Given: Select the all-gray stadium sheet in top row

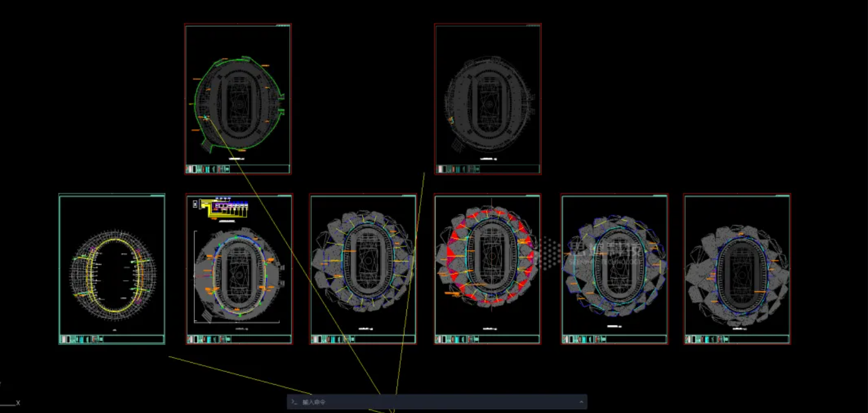Looking at the screenshot, I should click(x=488, y=99).
